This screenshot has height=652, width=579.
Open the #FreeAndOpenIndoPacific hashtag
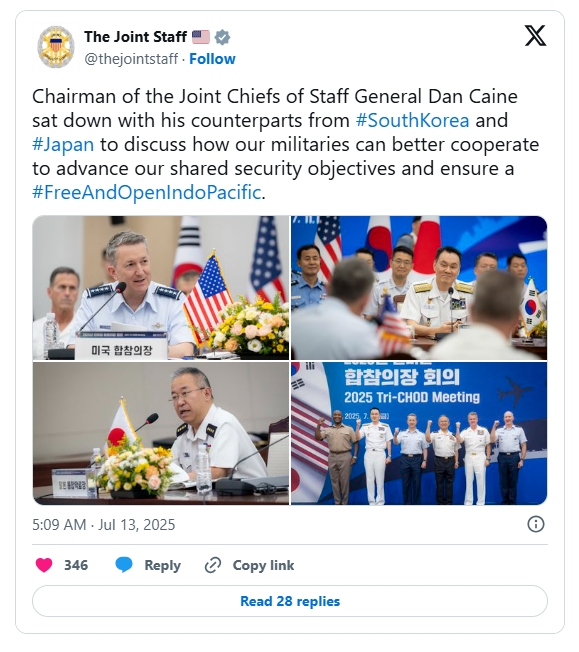[146, 193]
